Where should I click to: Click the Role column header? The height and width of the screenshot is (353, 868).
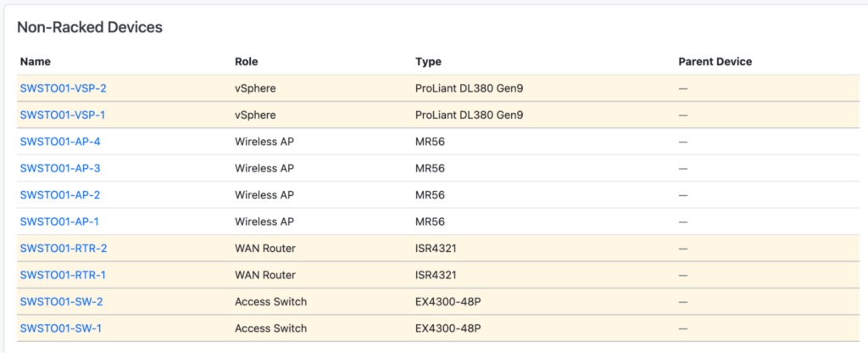click(x=247, y=61)
